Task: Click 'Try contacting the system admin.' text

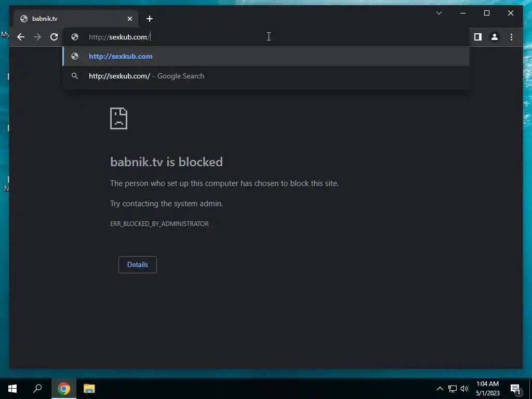Action: pos(167,204)
